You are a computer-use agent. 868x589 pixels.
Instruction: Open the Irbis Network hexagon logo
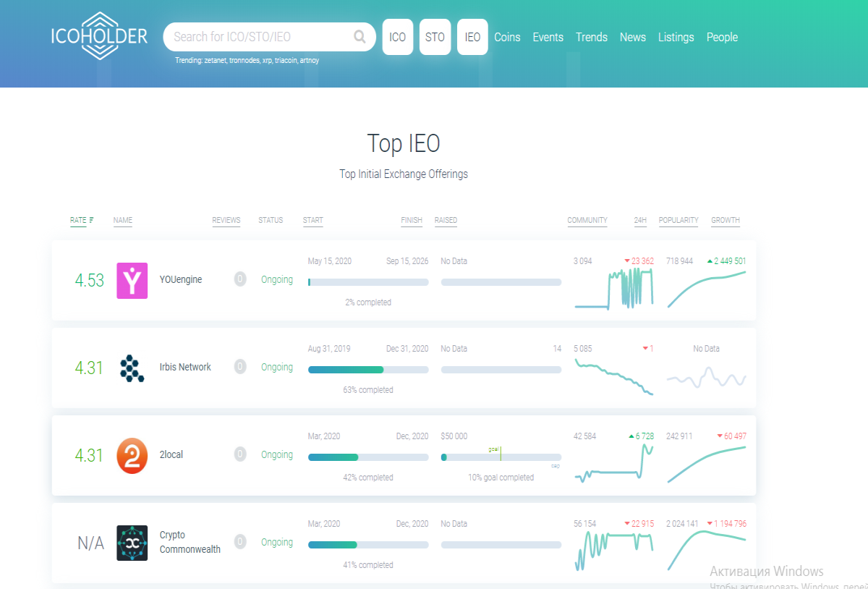(132, 368)
